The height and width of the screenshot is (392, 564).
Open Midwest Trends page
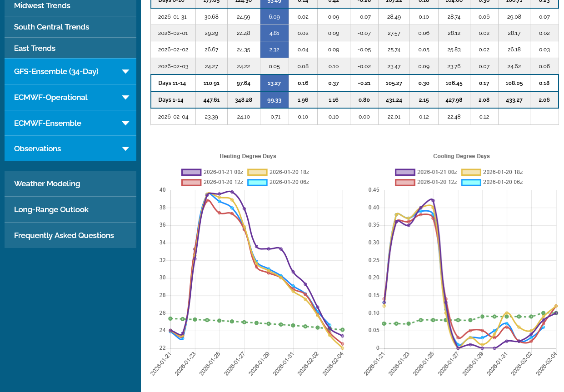click(x=42, y=6)
